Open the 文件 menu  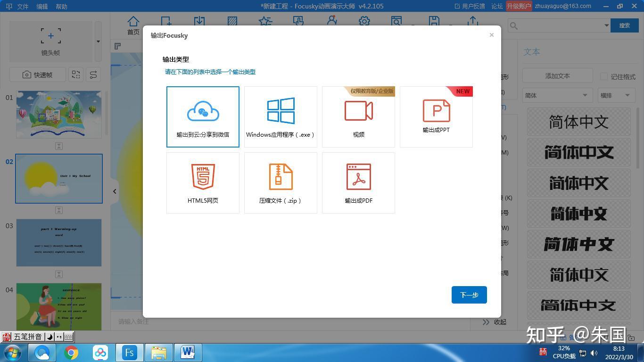point(23,7)
